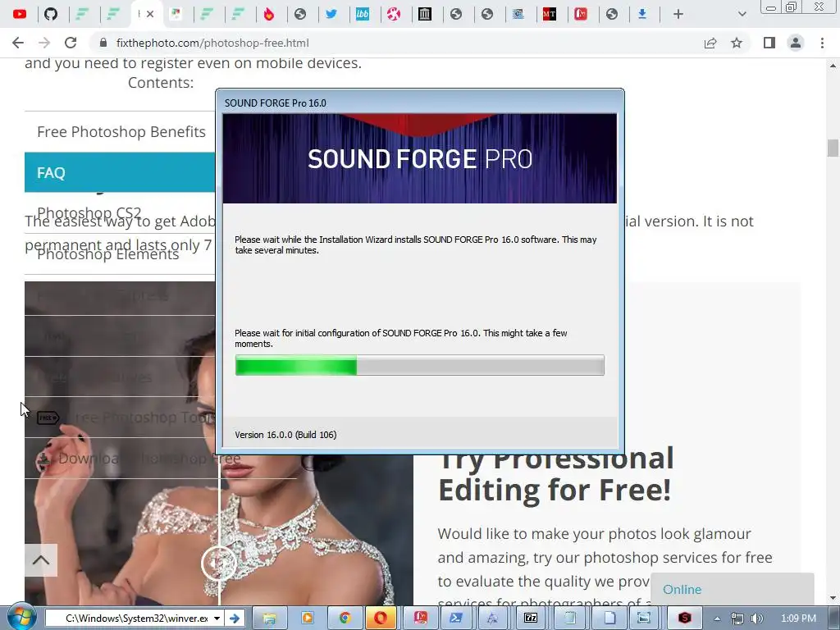Close the active browser tab
This screenshot has height=630, width=840.
tap(151, 14)
